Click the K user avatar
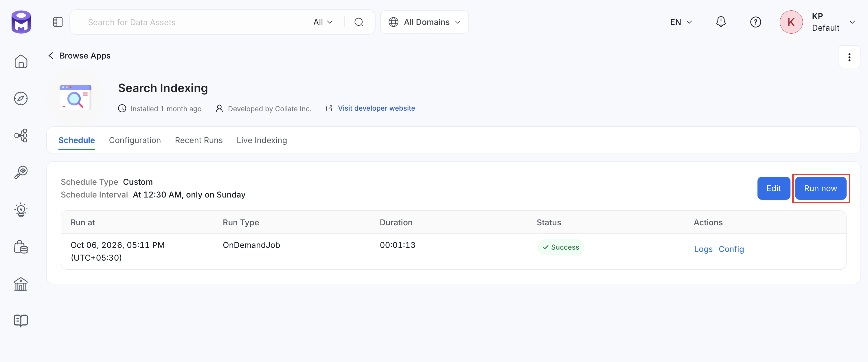The image size is (868, 362). point(791,22)
